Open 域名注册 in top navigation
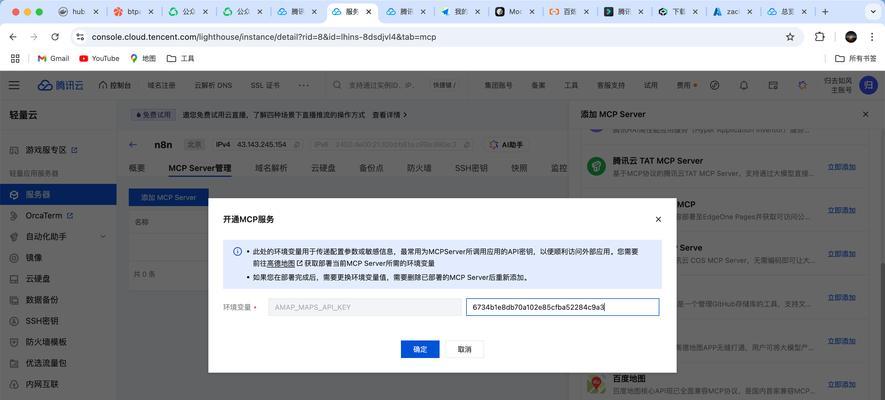This screenshot has width=885, height=400. [x=161, y=85]
